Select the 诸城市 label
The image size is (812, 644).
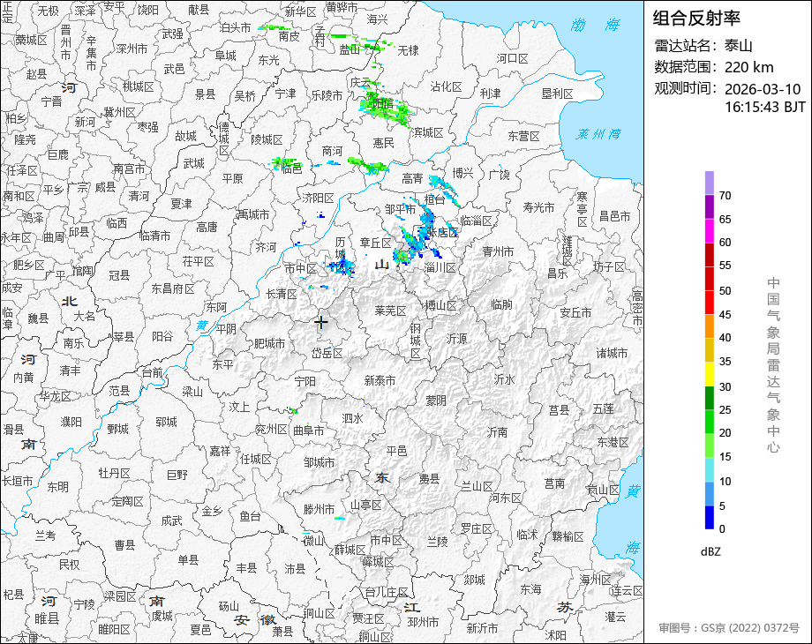[612, 354]
